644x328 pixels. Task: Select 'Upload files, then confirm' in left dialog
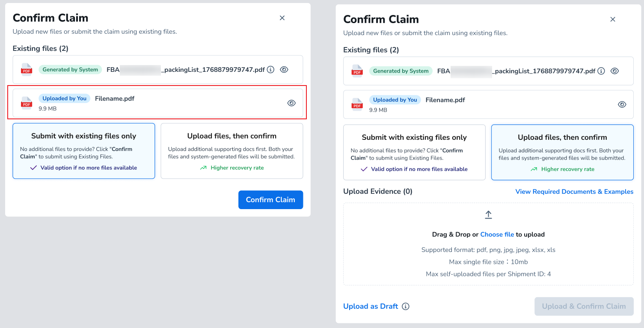click(x=232, y=151)
